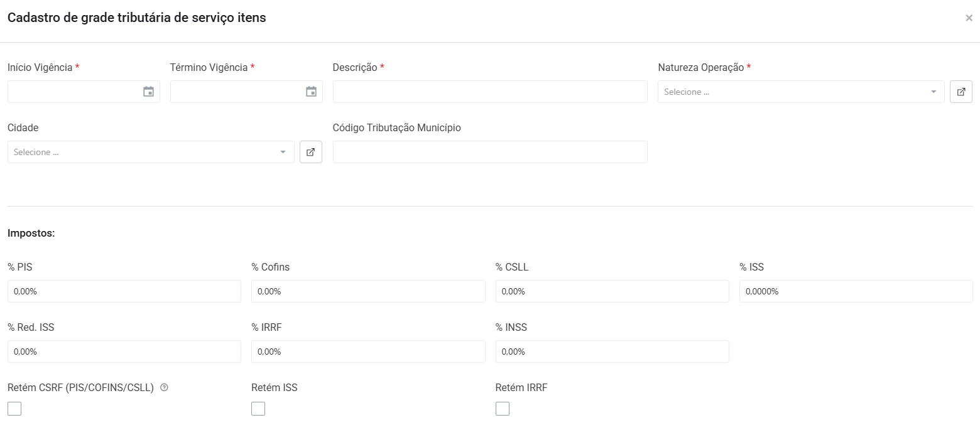The image size is (980, 430).
Task: Focus the Descrição text field
Action: tap(489, 92)
